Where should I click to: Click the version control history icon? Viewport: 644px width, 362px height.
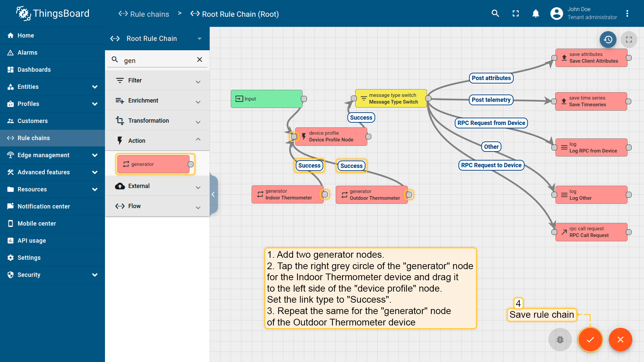click(608, 40)
